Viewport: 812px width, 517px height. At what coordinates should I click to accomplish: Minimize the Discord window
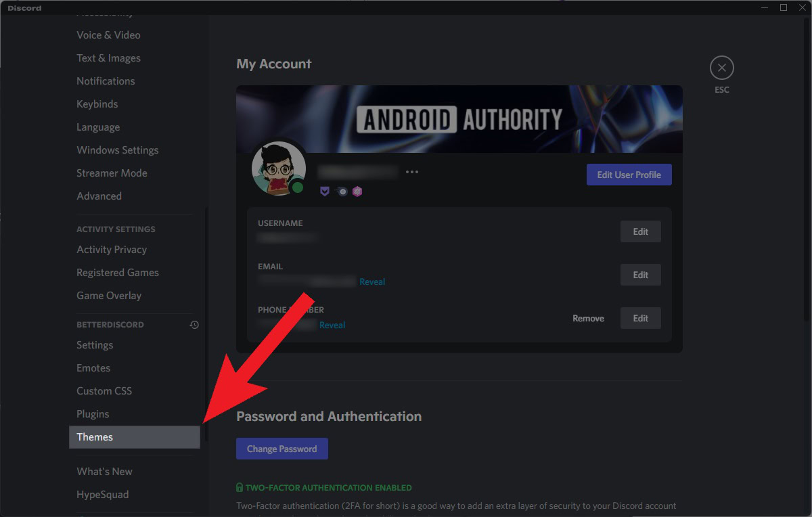tap(765, 7)
